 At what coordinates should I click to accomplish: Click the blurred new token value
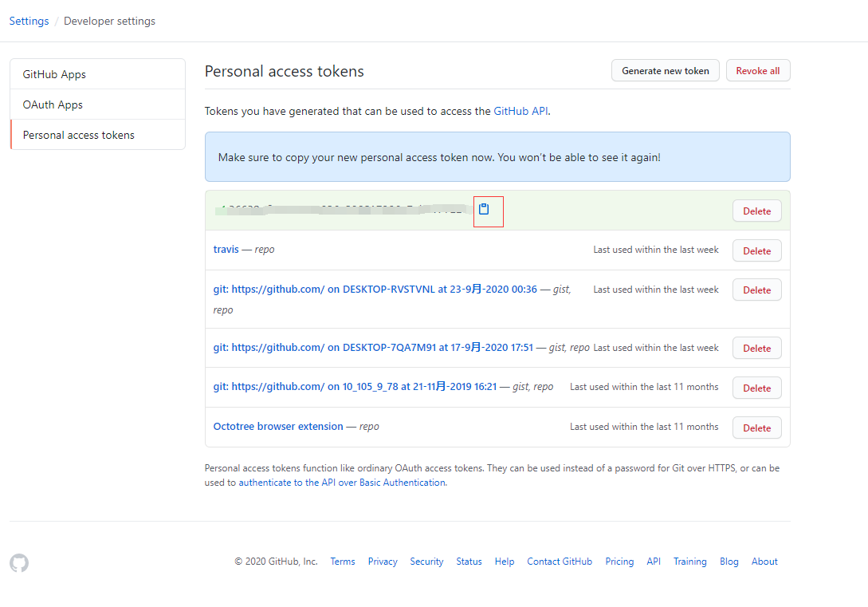(x=342, y=209)
